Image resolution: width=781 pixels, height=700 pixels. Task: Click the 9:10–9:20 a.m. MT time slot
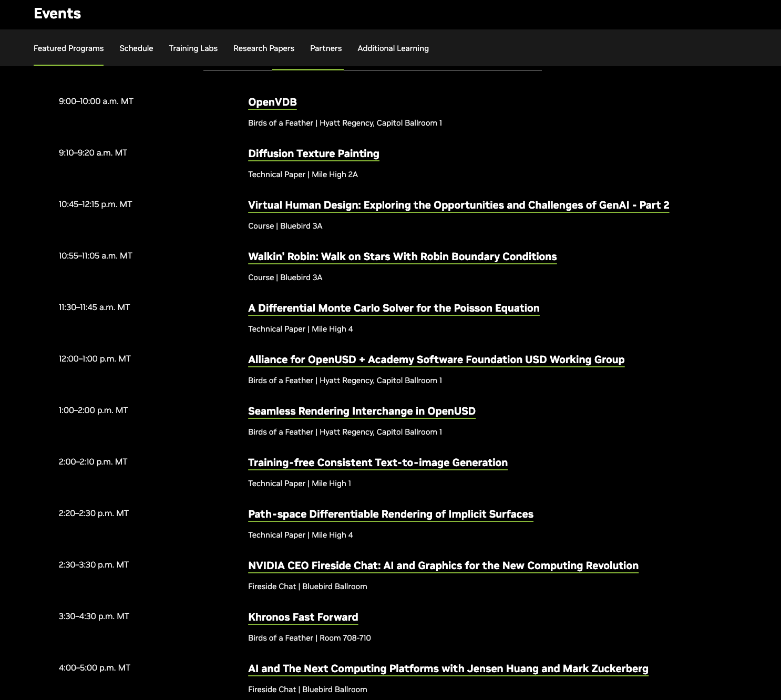93,153
